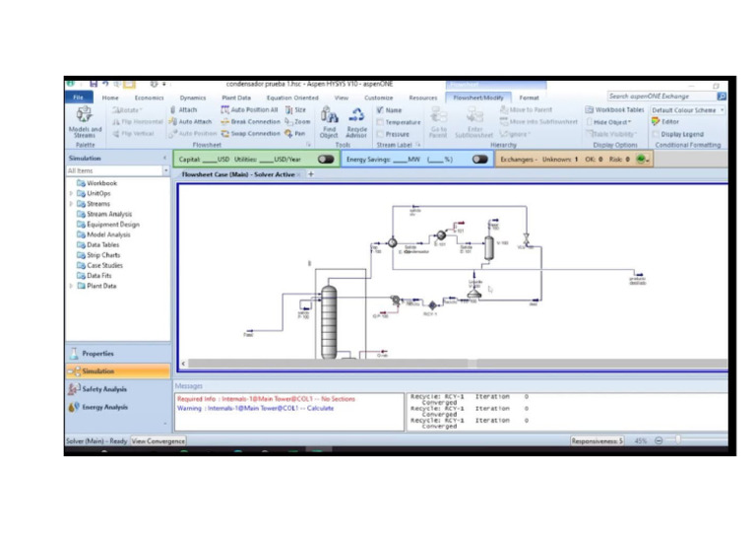Expand the Stream Label group launcher

pyautogui.click(x=418, y=145)
